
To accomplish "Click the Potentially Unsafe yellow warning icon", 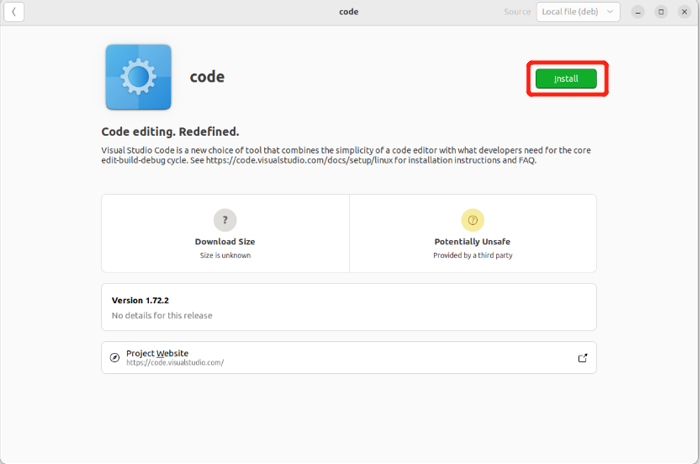I will pos(472,220).
